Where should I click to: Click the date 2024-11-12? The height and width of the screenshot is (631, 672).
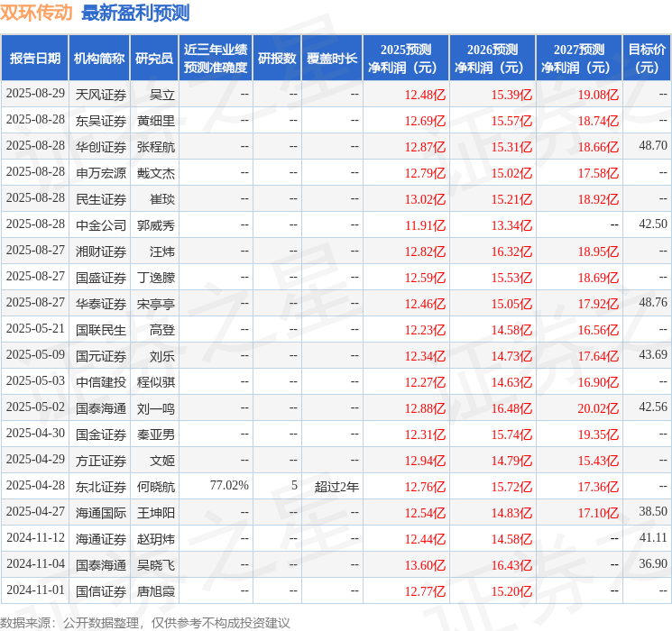point(35,537)
